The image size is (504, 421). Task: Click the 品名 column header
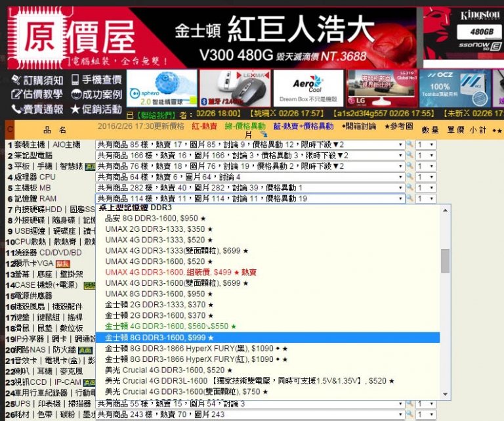(55, 130)
